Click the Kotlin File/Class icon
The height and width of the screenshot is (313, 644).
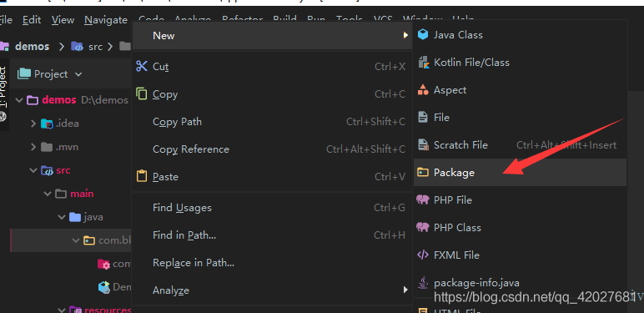[x=423, y=63]
